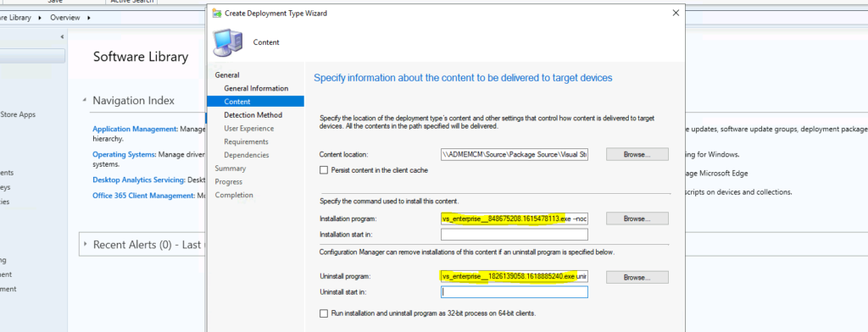Check Persist content in the client cache
868x332 pixels.
point(324,170)
